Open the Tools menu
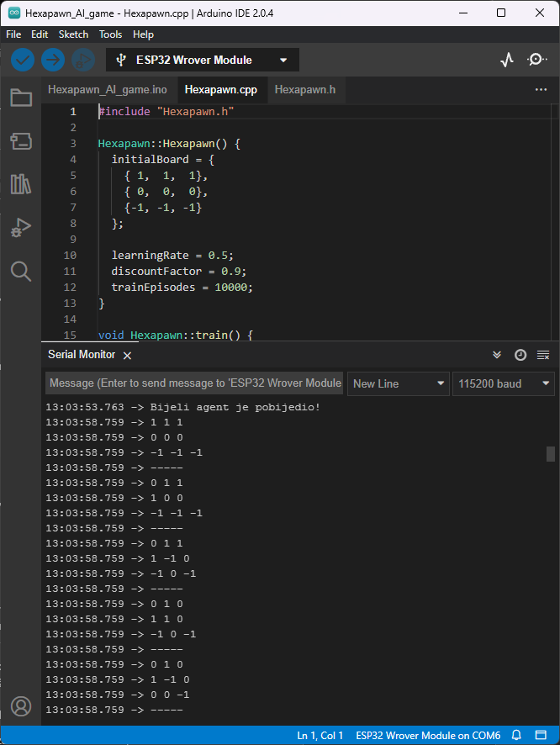This screenshot has width=560, height=745. point(110,34)
